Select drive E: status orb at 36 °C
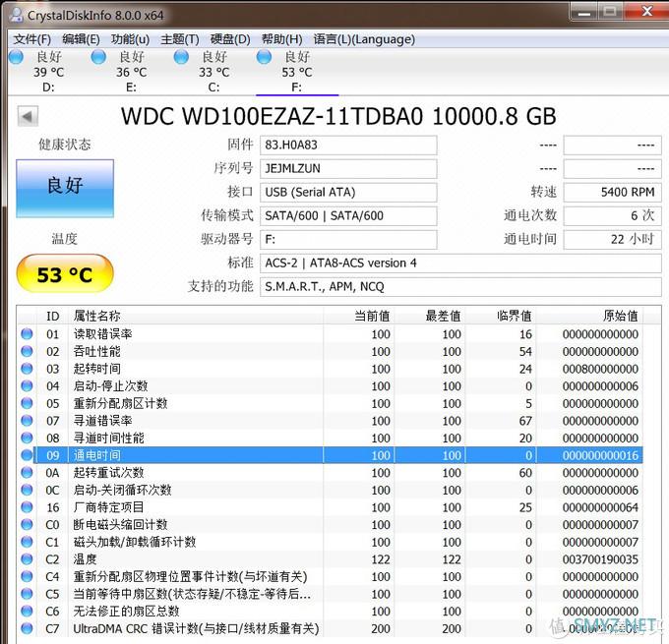669x644 pixels. [x=98, y=57]
